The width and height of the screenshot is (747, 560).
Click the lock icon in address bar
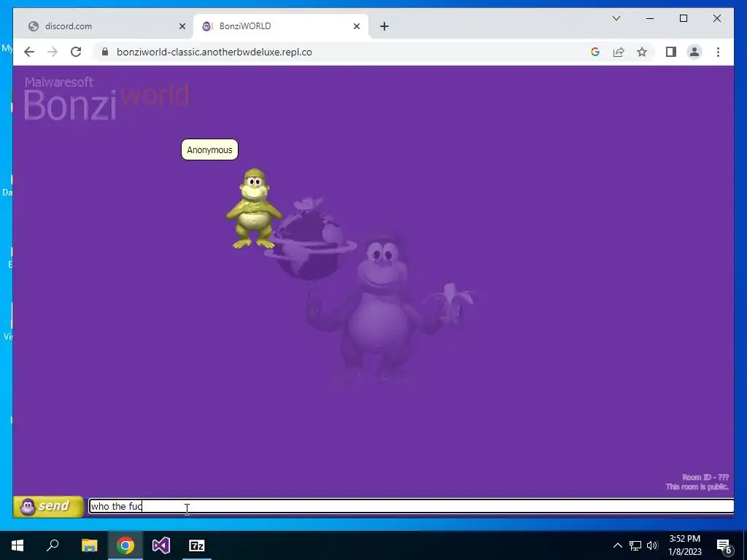pos(105,52)
